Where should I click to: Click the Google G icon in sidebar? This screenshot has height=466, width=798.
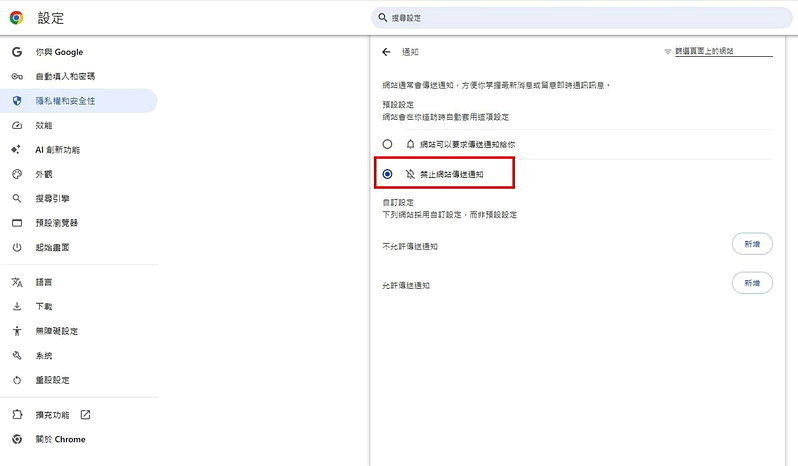point(17,52)
